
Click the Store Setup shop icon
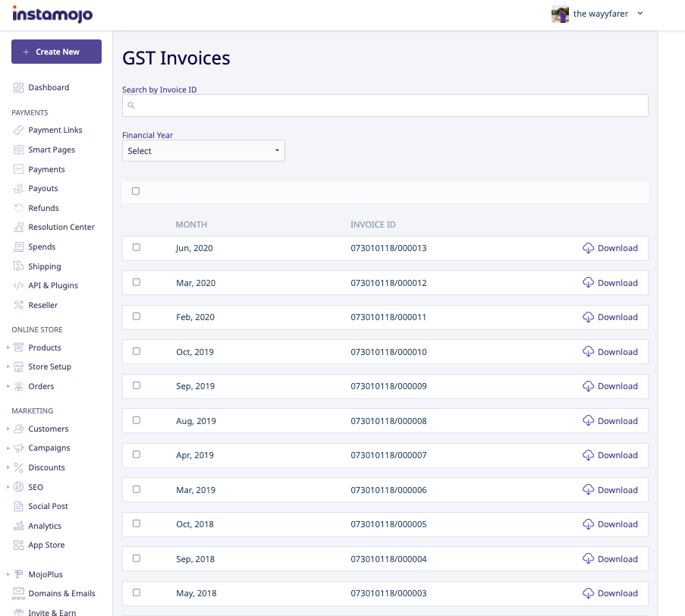[18, 366]
